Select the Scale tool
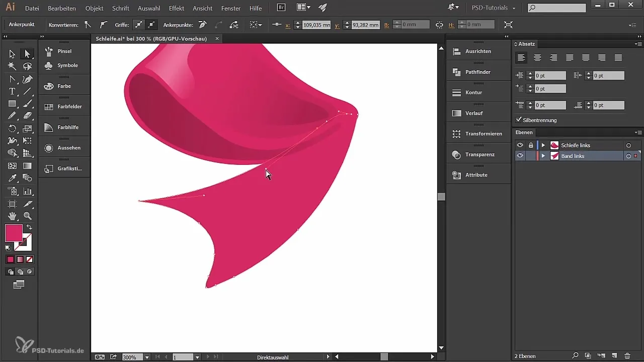The width and height of the screenshot is (644, 362). (27, 129)
